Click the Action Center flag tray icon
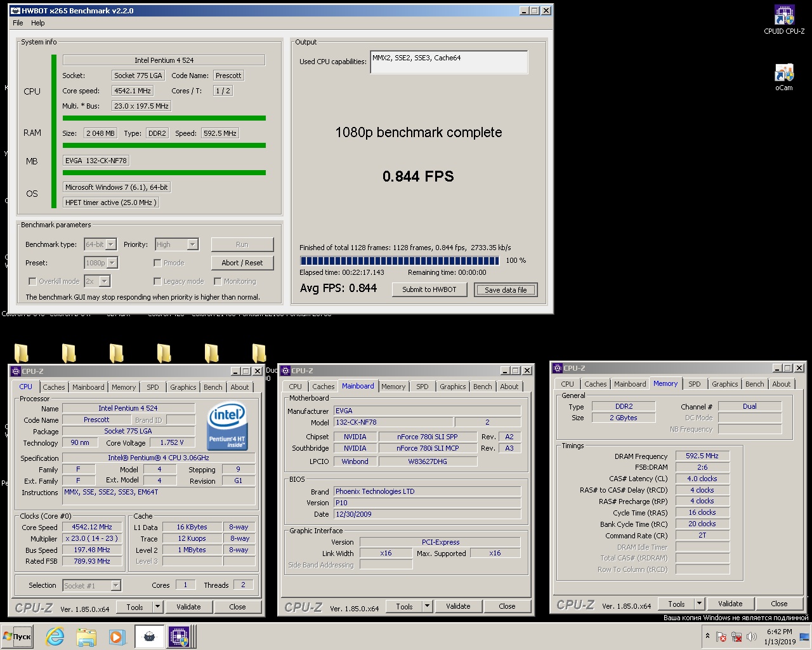Image resolution: width=812 pixels, height=650 pixels. 721,637
